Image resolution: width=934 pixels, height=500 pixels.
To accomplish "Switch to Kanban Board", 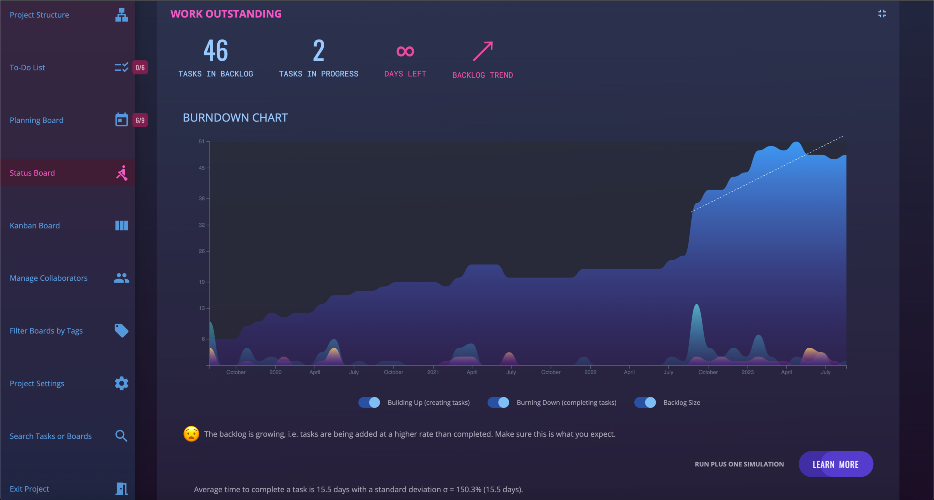I will click(35, 225).
